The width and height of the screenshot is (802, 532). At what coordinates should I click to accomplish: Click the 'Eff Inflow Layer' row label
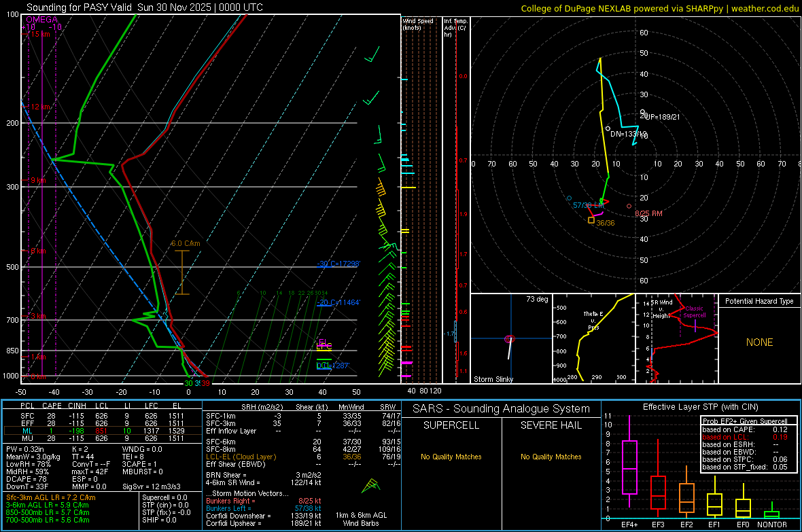pos(230,431)
